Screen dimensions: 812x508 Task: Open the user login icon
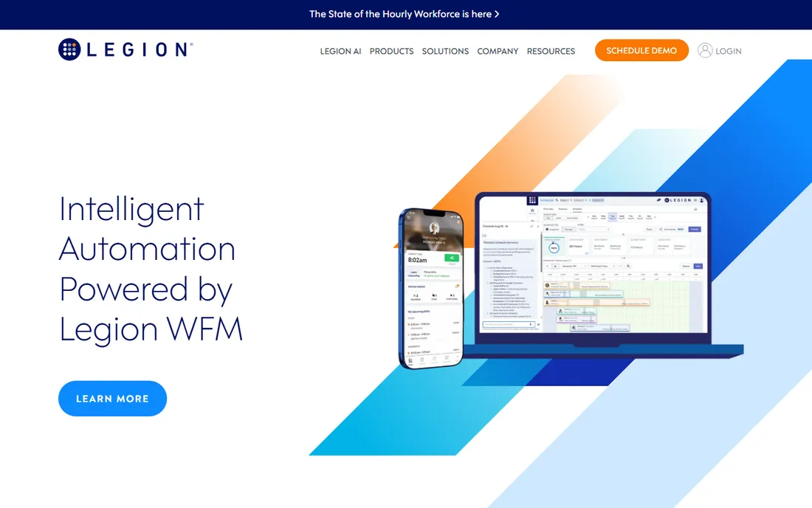(705, 50)
